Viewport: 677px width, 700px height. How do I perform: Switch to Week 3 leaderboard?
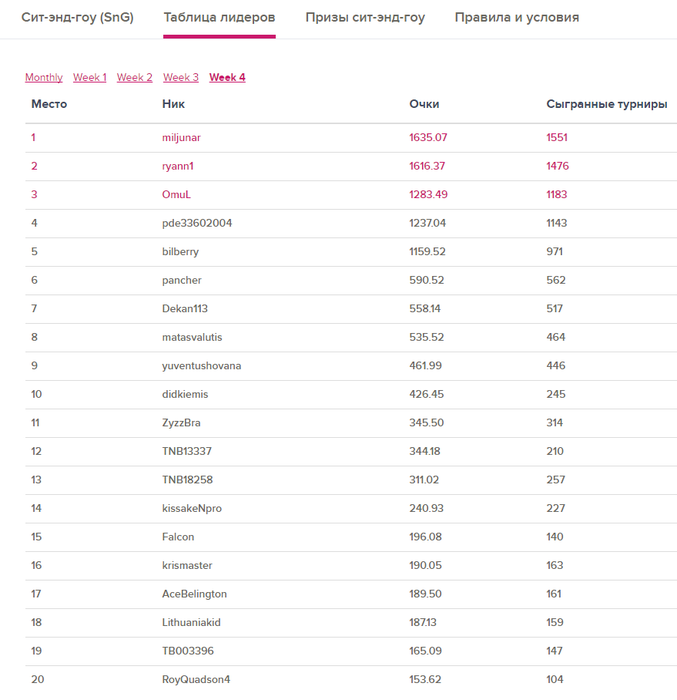coord(180,78)
